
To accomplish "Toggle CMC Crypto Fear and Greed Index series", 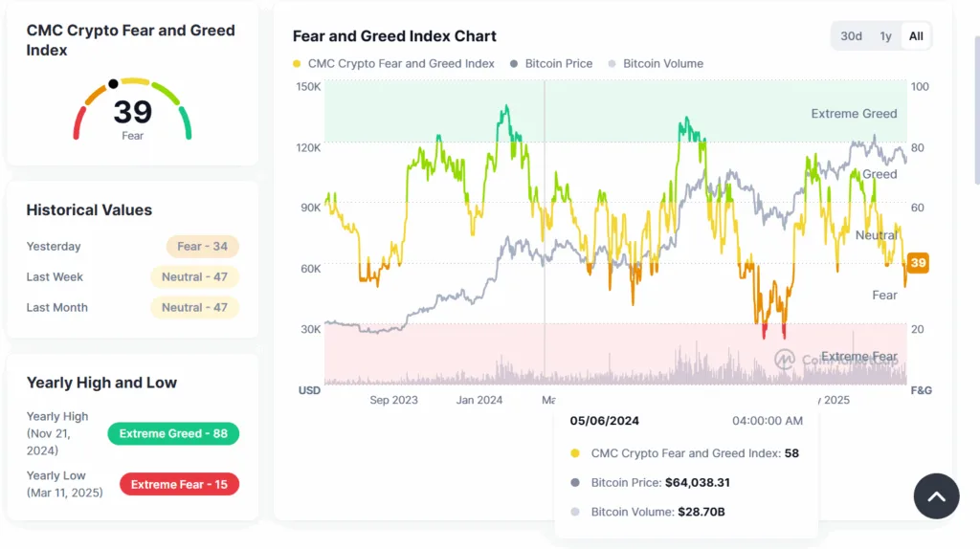I will point(401,64).
